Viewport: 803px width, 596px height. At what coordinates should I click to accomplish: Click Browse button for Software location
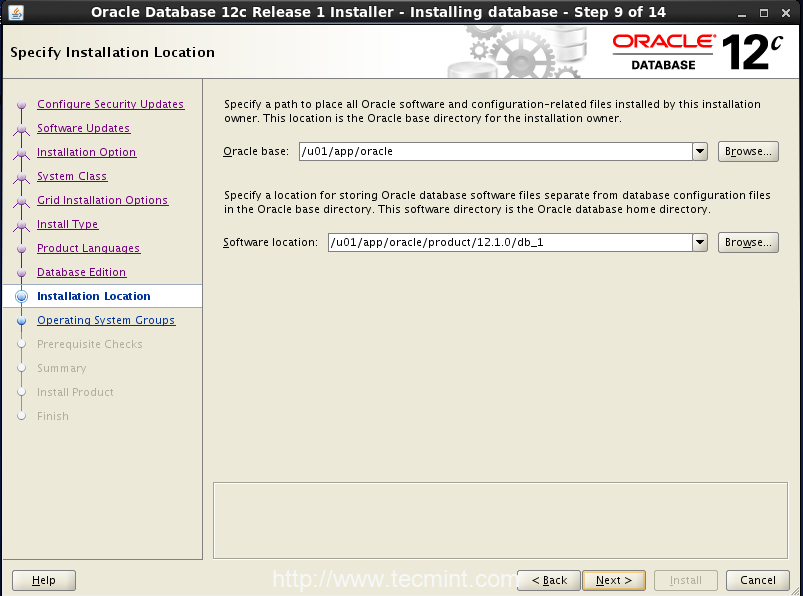click(x=748, y=243)
